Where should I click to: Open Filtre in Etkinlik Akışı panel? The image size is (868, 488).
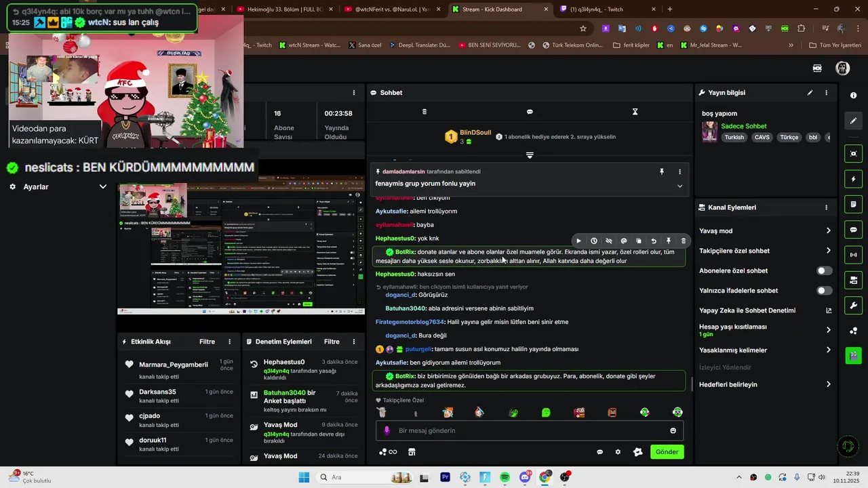click(x=207, y=342)
